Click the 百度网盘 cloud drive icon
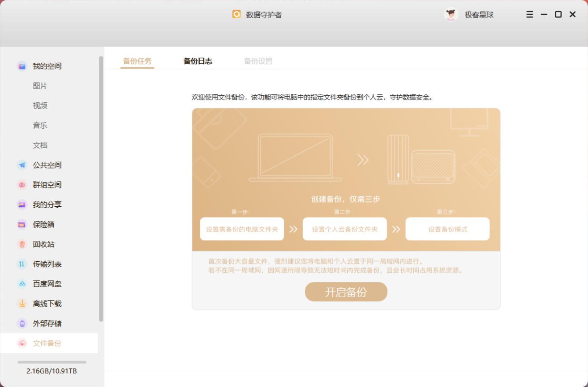This screenshot has width=588, height=387. click(22, 284)
